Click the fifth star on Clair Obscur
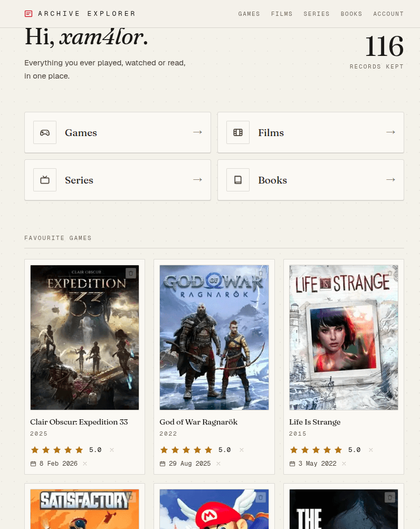The height and width of the screenshot is (529, 420). [79, 450]
